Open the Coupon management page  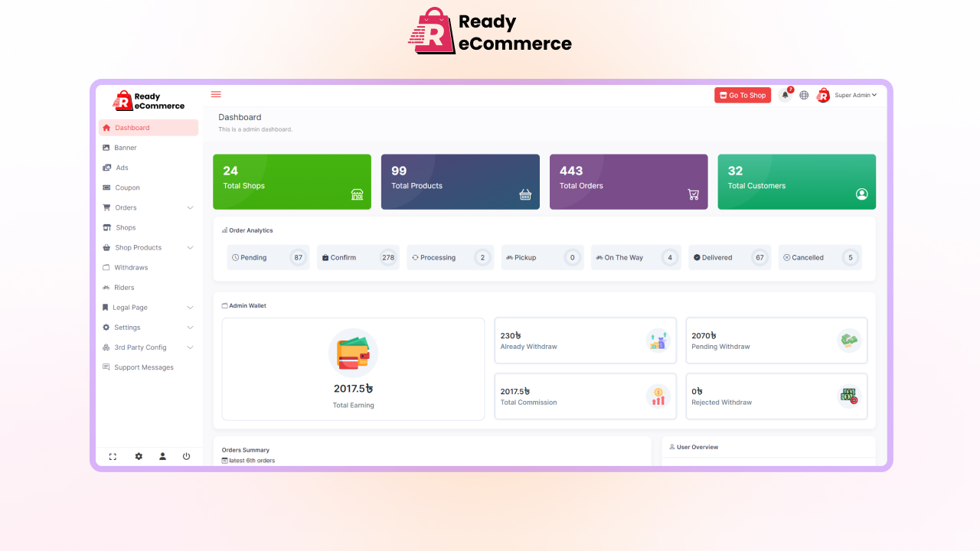tap(129, 187)
